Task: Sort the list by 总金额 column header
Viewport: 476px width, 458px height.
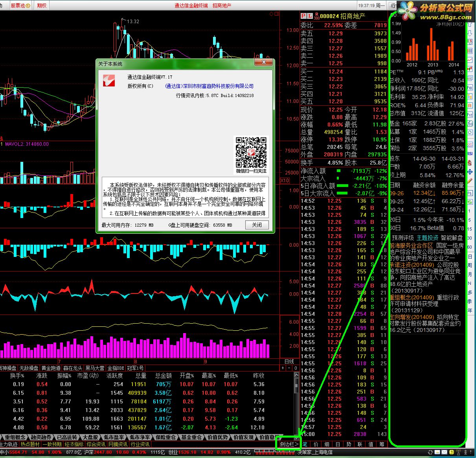Action: (x=163, y=376)
